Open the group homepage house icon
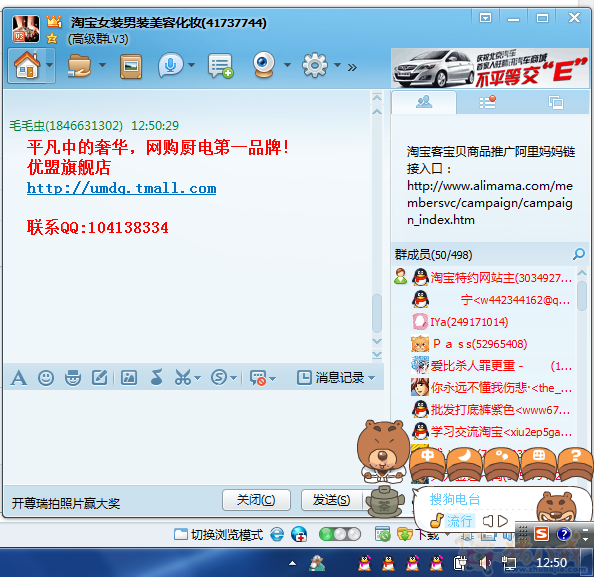Viewport: 594px width, 577px height. pos(27,65)
